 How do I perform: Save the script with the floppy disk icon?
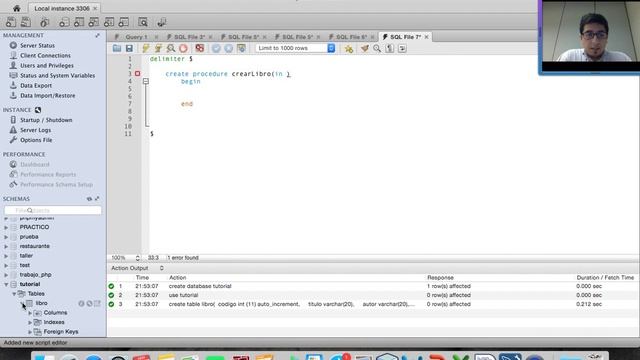pyautogui.click(x=129, y=48)
